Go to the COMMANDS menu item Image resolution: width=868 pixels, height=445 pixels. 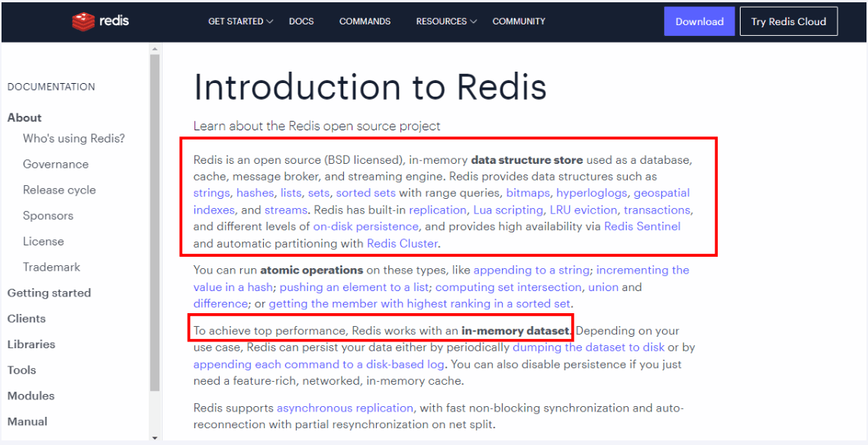(x=365, y=21)
